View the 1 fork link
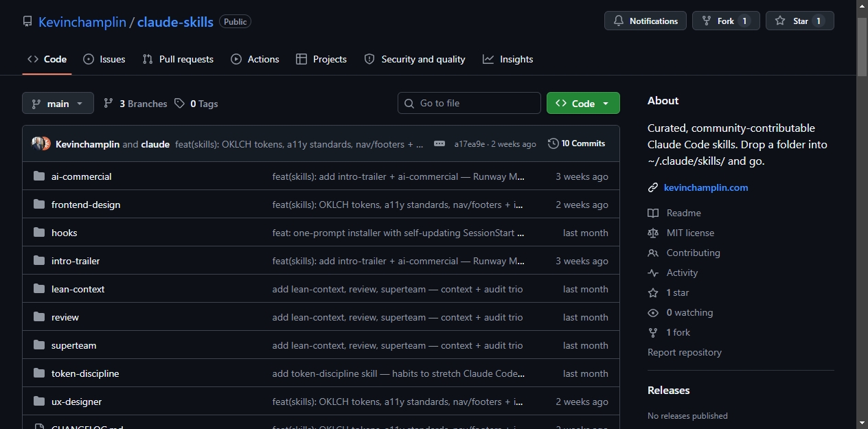This screenshot has height=429, width=868. pos(678,332)
